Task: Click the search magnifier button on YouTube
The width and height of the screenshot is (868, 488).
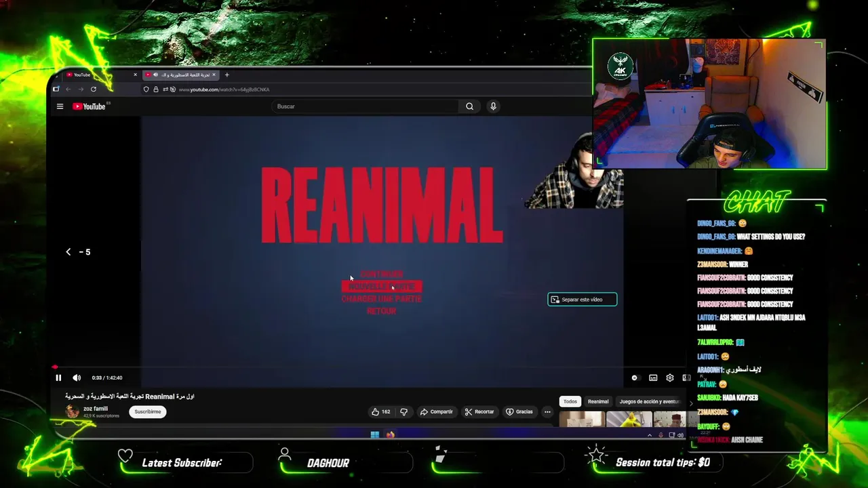Action: click(469, 106)
